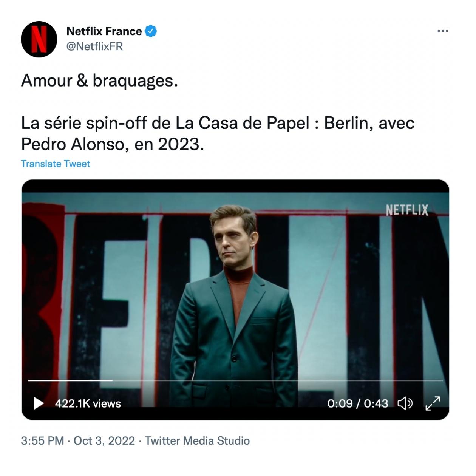Open the Netflix France profile avatar
This screenshot has width=476, height=476.
point(39,39)
